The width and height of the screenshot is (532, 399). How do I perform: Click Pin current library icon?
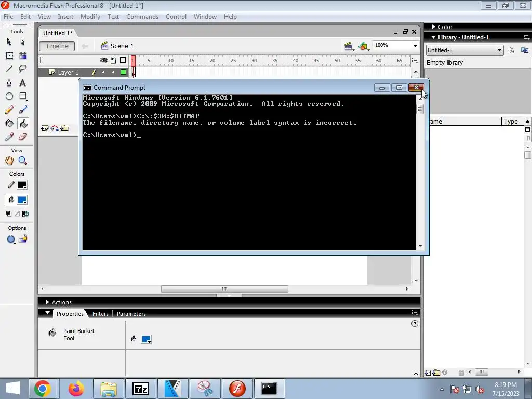coord(511,50)
